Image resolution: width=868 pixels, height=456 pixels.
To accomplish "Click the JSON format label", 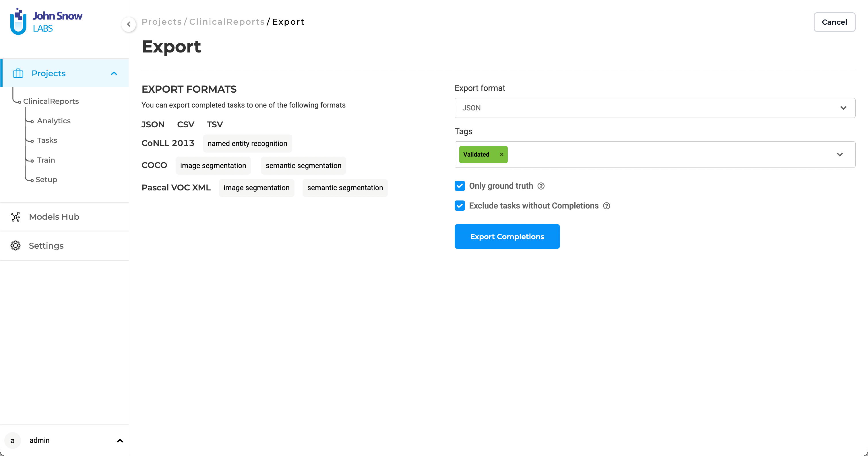I will [x=153, y=124].
